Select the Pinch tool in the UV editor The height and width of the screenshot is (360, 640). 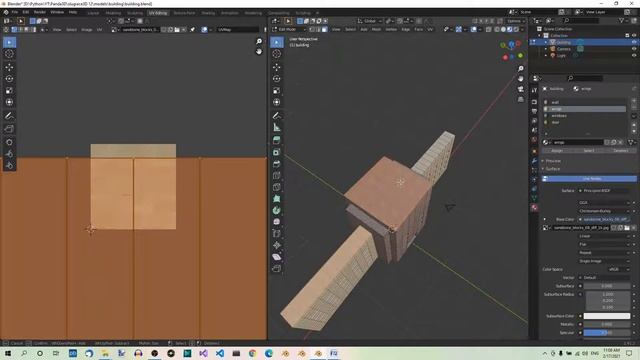click(9, 165)
